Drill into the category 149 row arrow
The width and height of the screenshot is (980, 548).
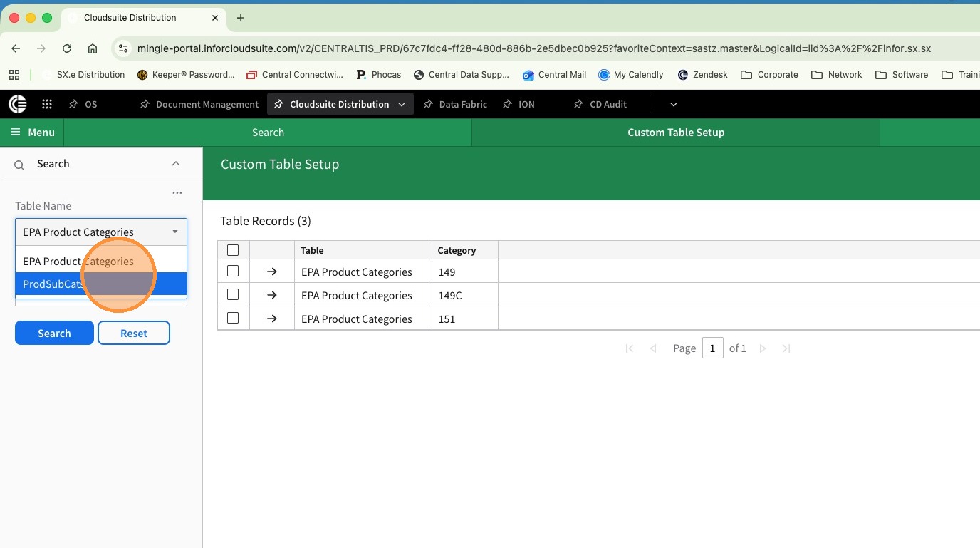tap(271, 272)
